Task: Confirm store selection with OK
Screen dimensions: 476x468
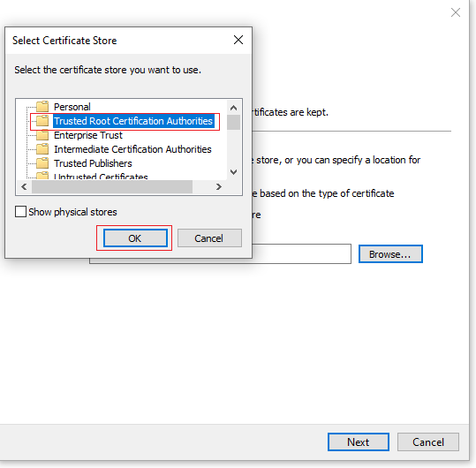Action: [135, 238]
